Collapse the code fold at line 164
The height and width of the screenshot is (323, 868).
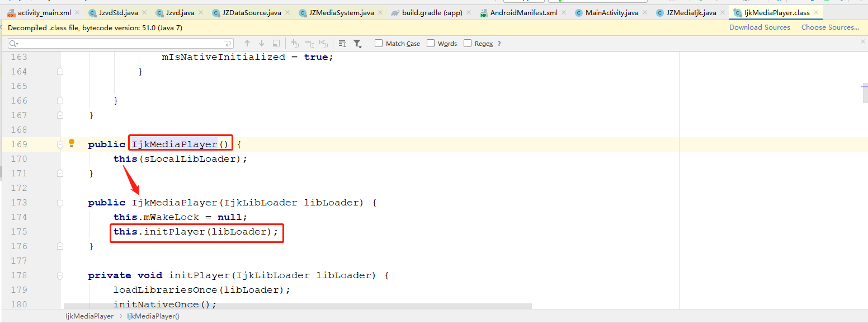click(x=60, y=72)
